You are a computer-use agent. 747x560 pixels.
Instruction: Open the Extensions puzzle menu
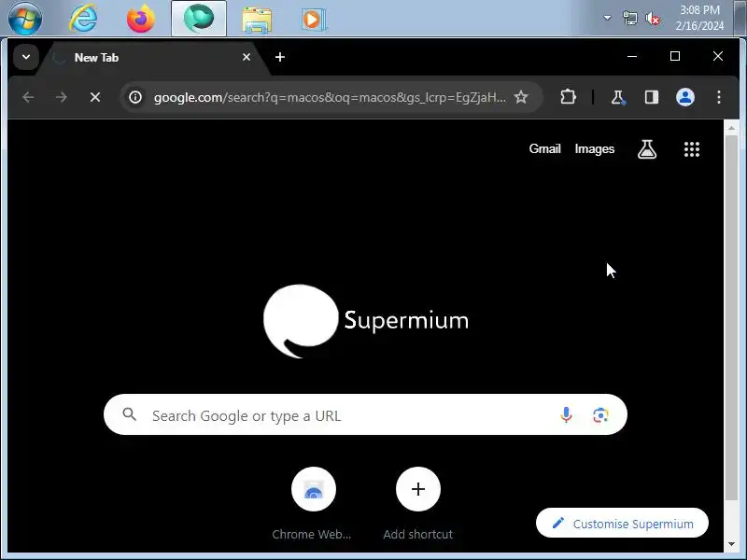coord(568,97)
